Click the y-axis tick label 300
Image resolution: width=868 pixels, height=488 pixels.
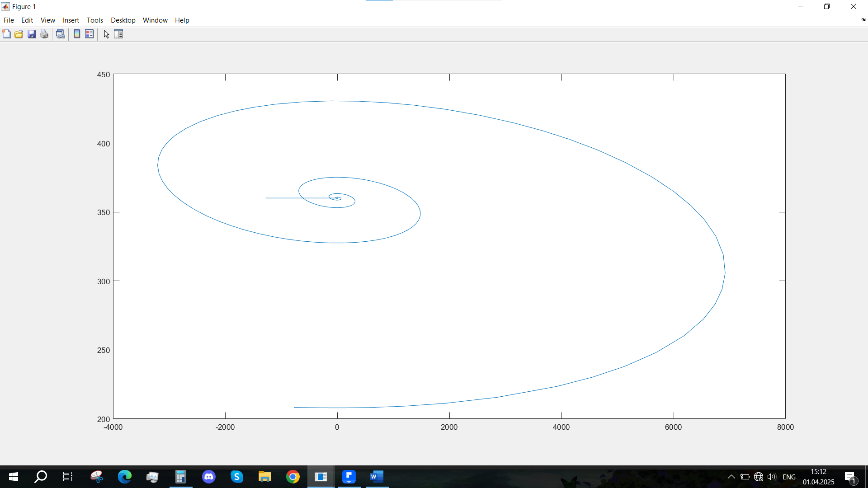(x=104, y=281)
